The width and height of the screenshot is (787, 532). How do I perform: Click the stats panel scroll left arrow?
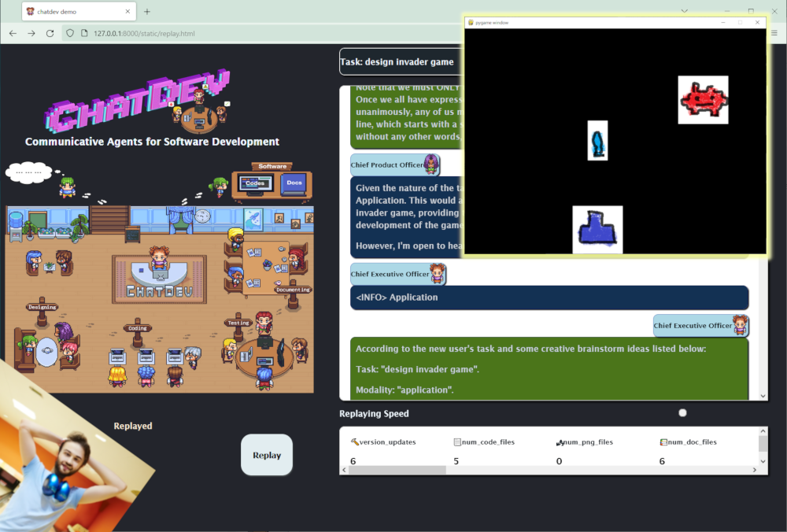pyautogui.click(x=344, y=470)
